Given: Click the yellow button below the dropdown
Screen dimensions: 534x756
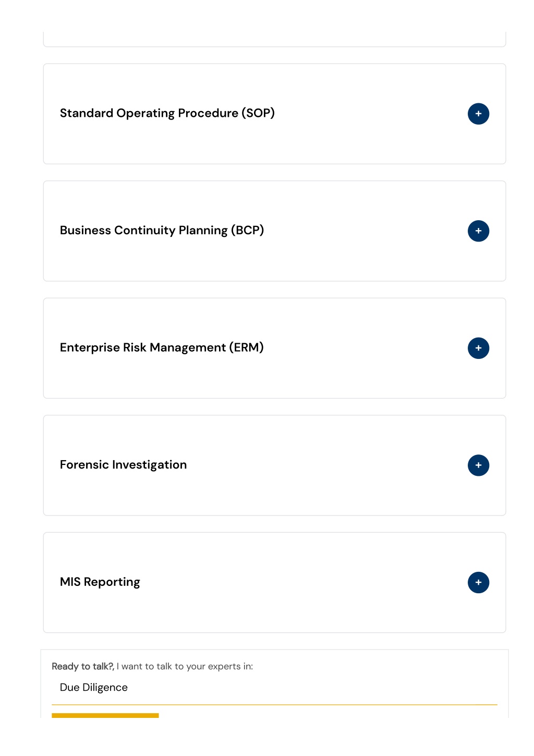Looking at the screenshot, I should point(105,715).
